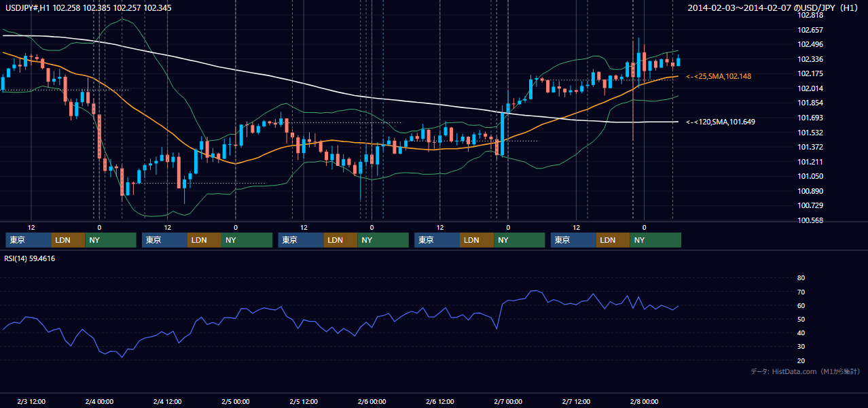
Task: Click the 2/5 12:00 date label
Action: click(x=304, y=402)
